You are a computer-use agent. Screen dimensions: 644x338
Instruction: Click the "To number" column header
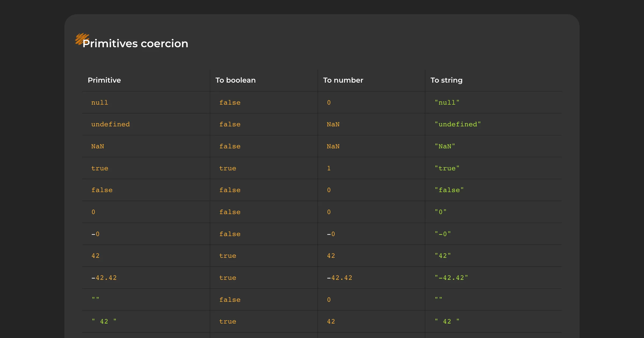pos(343,80)
